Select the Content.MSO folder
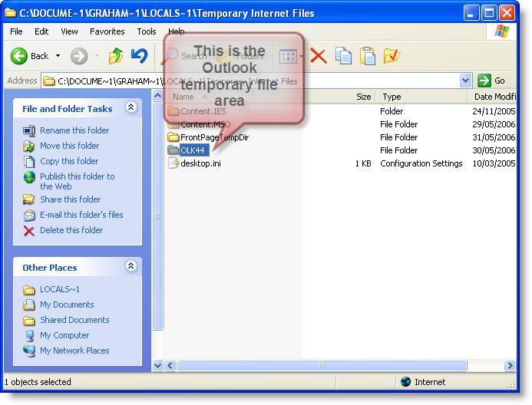This screenshot has height=405, width=532. coord(205,124)
